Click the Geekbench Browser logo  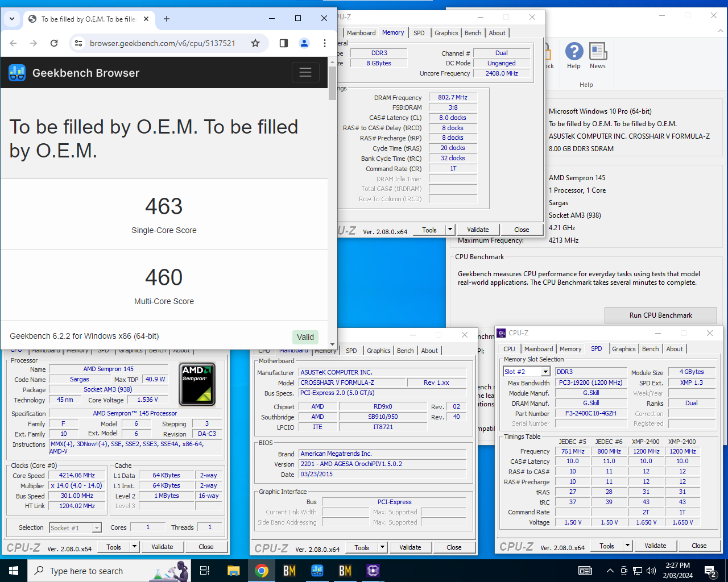(17, 73)
